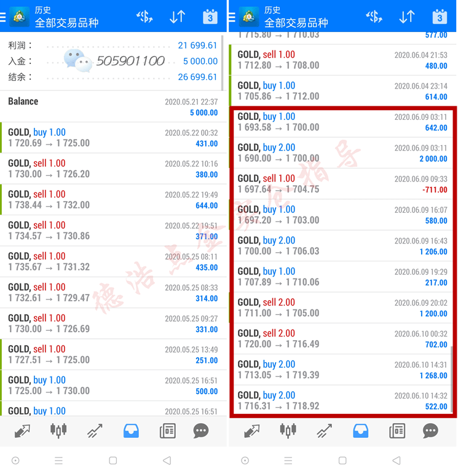This screenshot has width=458, height=476.
Task: Tap Android menu lines, left phone
Action: [58, 461]
